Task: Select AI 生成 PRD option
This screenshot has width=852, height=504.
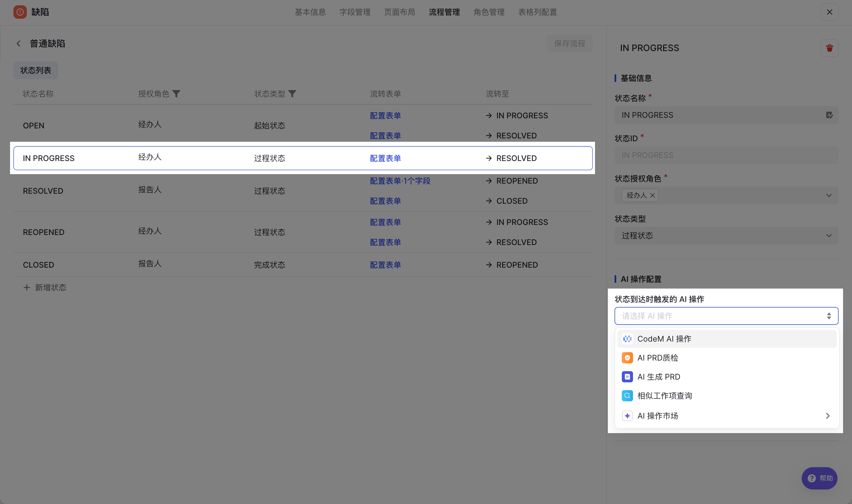Action: 727,377
